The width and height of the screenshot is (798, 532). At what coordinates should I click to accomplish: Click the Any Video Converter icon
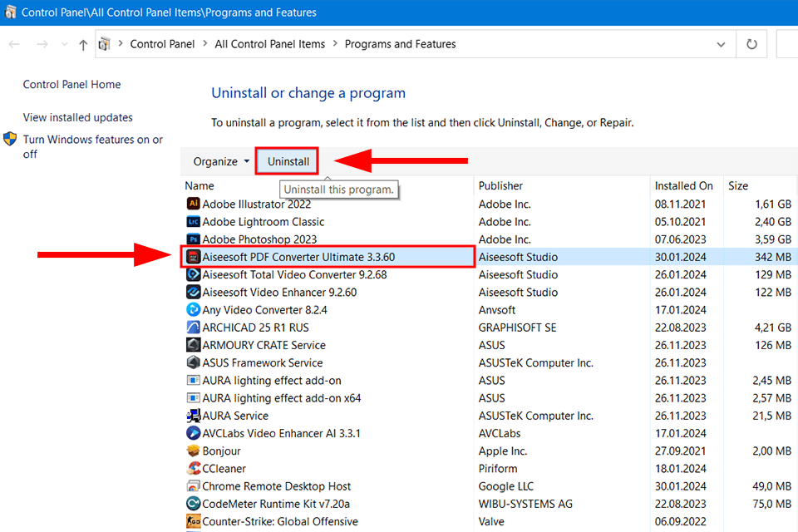pos(194,309)
